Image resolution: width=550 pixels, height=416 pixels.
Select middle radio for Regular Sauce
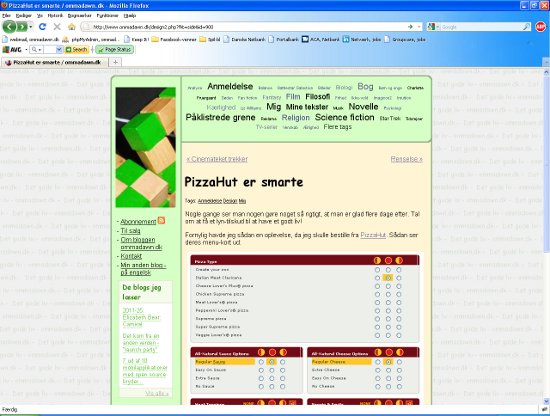pyautogui.click(x=271, y=362)
